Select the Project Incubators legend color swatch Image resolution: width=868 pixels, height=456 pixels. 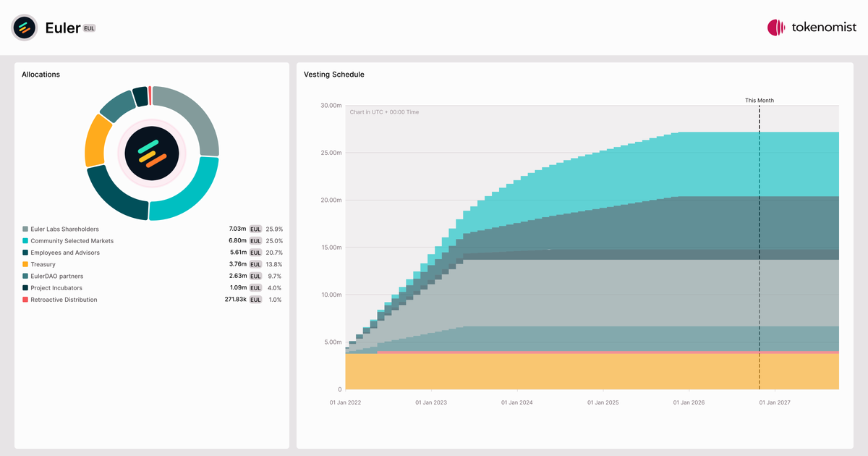[x=25, y=288]
